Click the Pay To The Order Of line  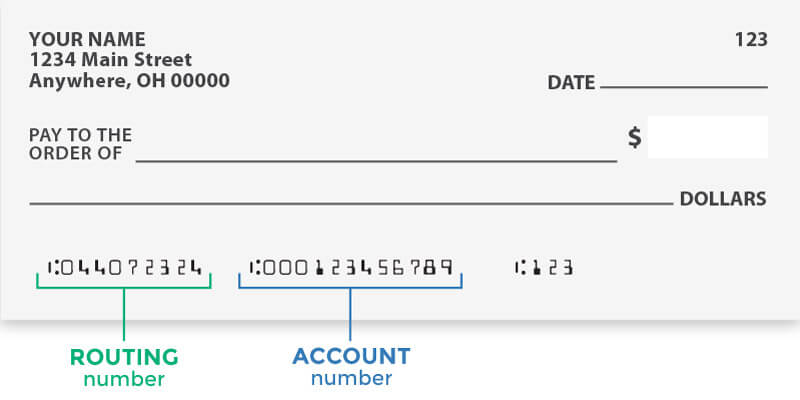pos(377,161)
